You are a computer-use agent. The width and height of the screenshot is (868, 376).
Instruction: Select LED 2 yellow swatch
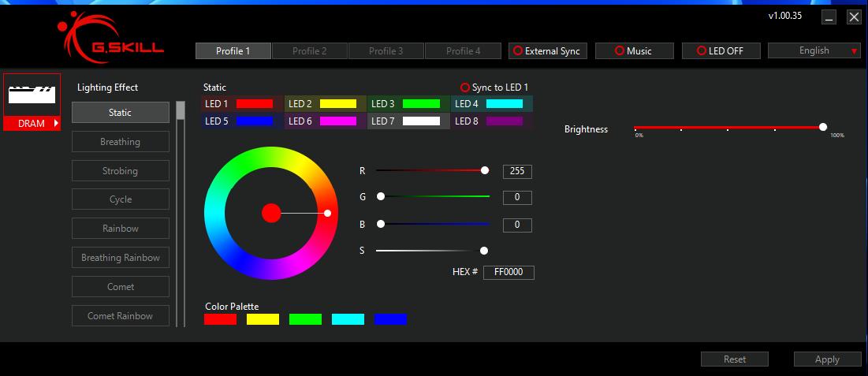[338, 103]
